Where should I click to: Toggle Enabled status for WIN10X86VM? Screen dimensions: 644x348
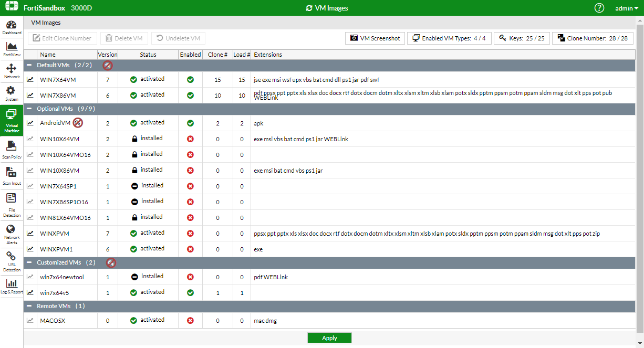(190, 171)
